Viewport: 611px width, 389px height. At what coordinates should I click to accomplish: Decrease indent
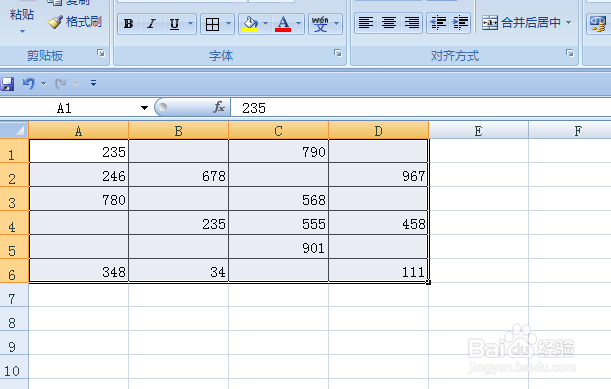tap(438, 23)
